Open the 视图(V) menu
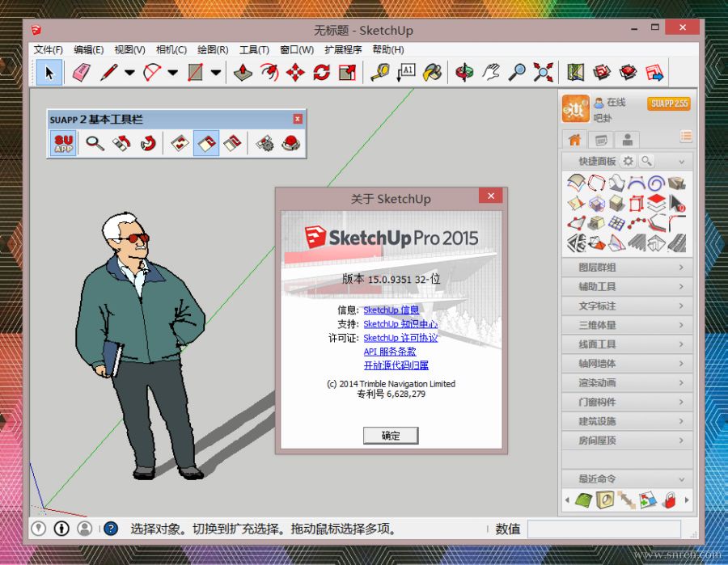 pyautogui.click(x=130, y=49)
